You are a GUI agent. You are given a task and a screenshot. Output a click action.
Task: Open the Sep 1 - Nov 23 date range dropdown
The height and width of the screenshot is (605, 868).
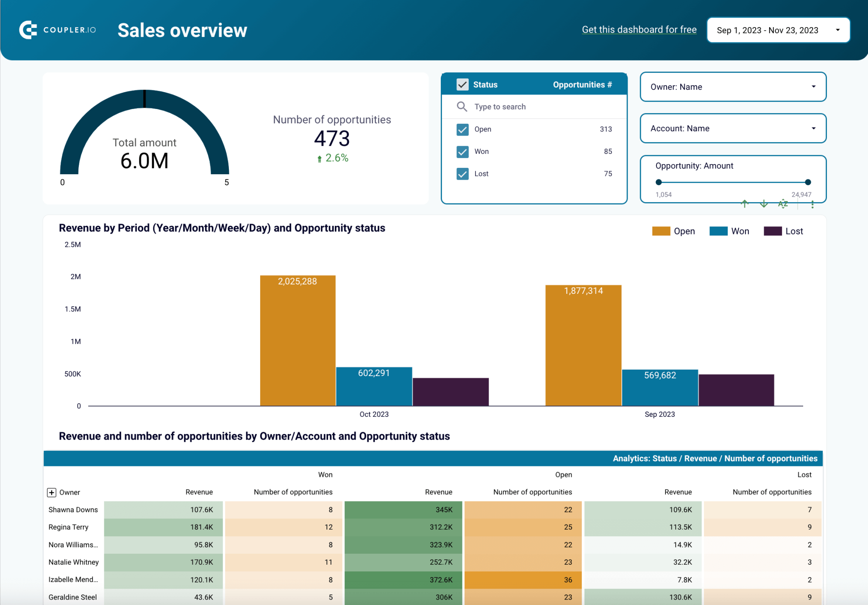point(778,30)
